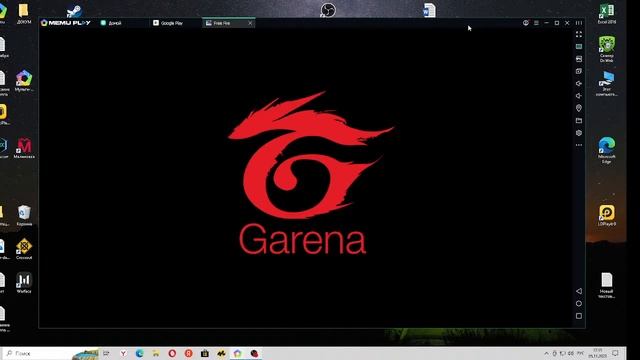Open the Crossout desktop shortcut
640x360 pixels.
coord(24,249)
